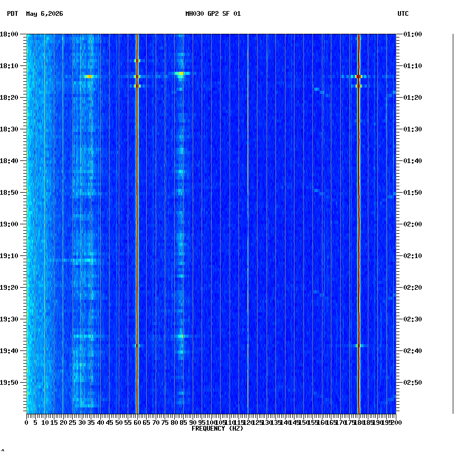The height and width of the screenshot is (456, 476).
Task: Select the 02:10 right axis label
Action: 413,256
